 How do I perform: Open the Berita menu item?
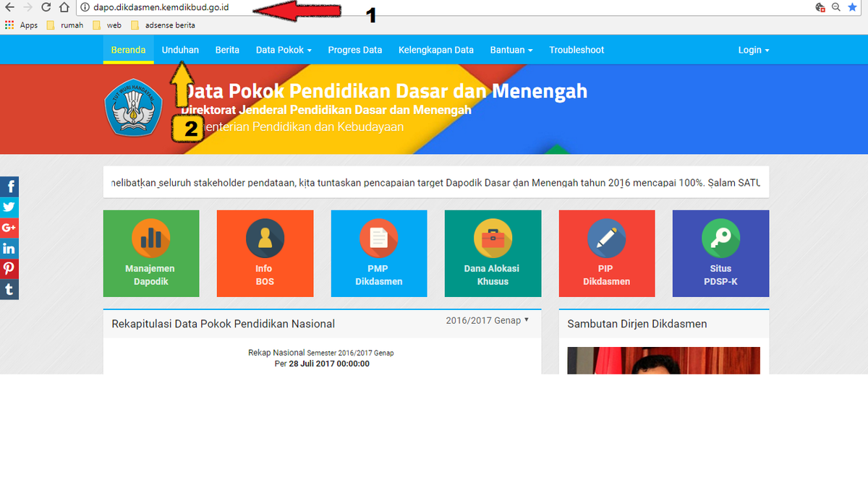click(x=227, y=50)
